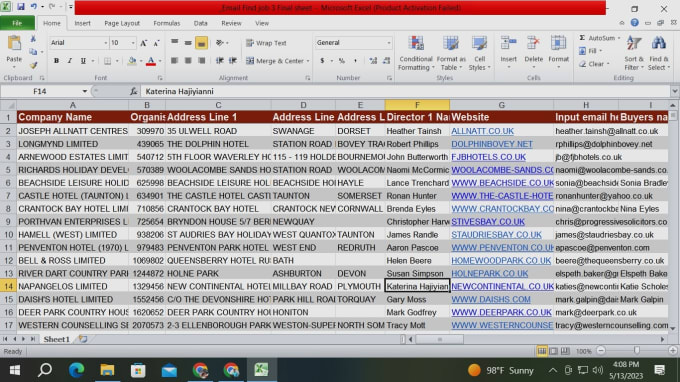Open ALLNATT.CO.UK link
This screenshot has width=680, height=382.
pyautogui.click(x=482, y=131)
